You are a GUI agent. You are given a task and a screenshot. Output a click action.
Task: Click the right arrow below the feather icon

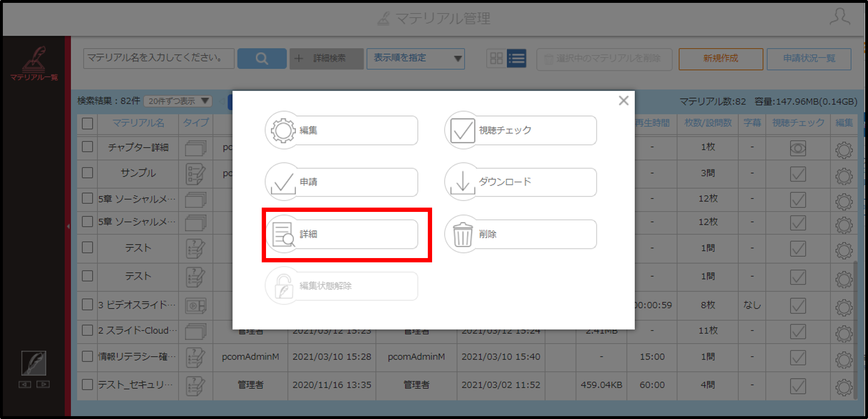click(43, 384)
